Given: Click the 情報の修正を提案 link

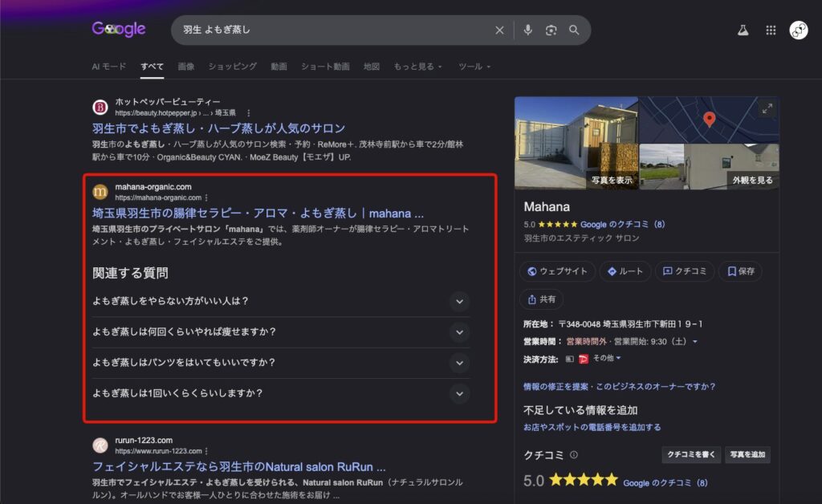Looking at the screenshot, I should coord(555,387).
